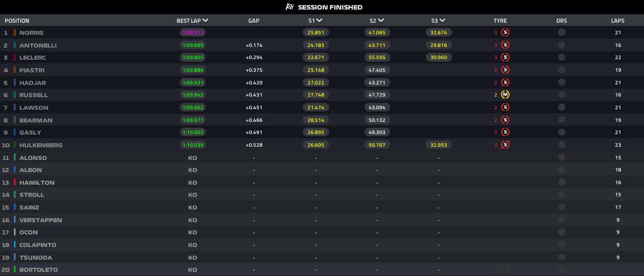
Task: Select Verstappen's KO status
Action: (x=193, y=220)
